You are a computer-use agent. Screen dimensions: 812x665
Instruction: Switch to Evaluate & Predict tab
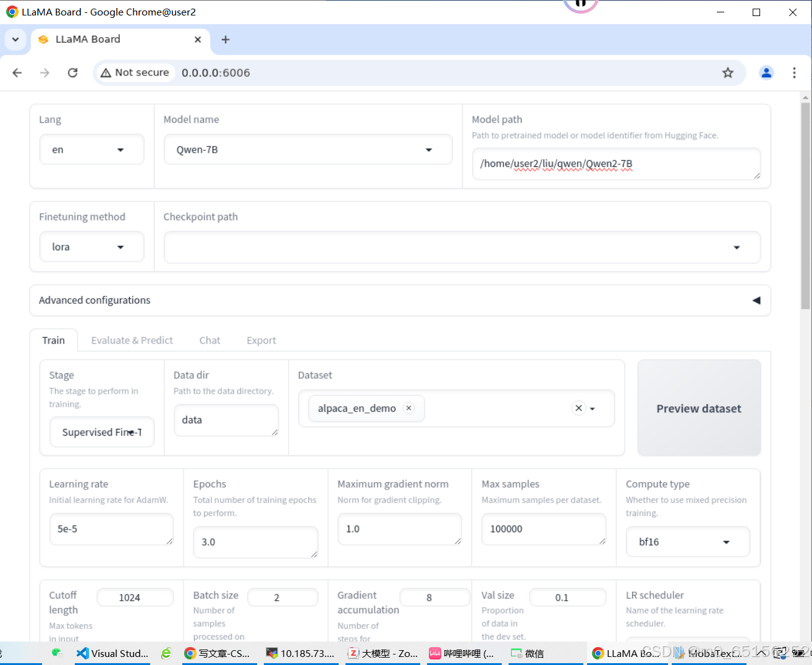(x=132, y=341)
